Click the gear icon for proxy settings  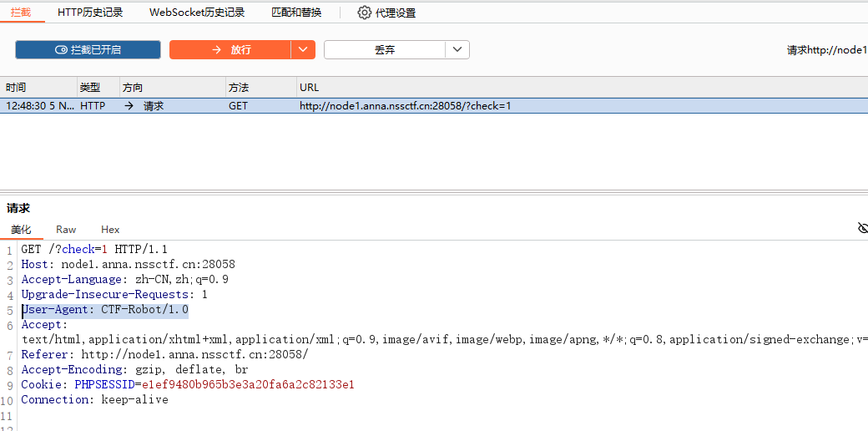364,13
